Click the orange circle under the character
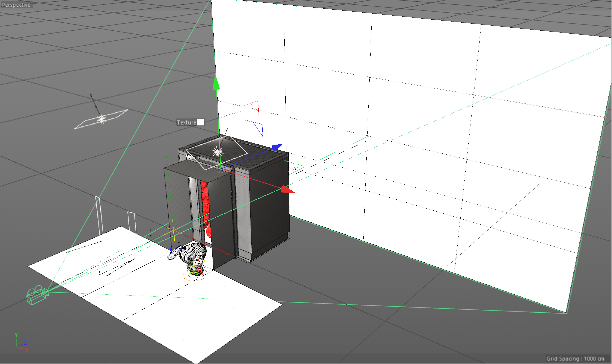Viewport: 612px width, 364px height. click(195, 275)
